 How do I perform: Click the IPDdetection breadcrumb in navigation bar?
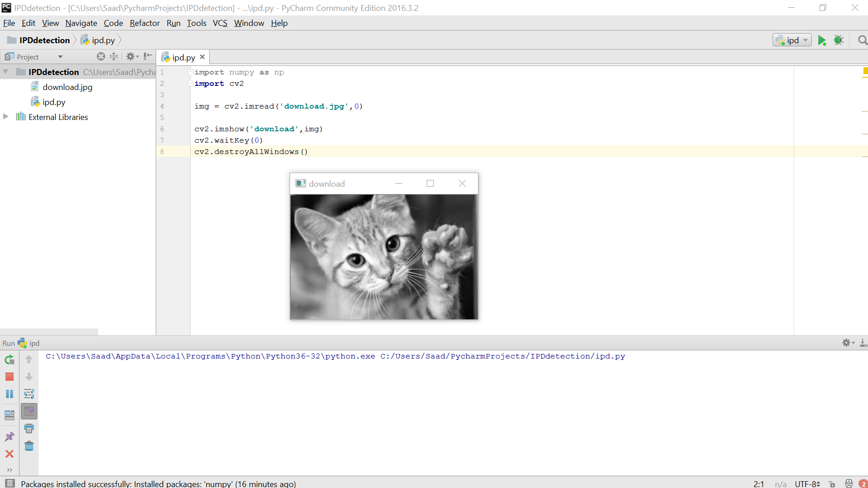(44, 40)
